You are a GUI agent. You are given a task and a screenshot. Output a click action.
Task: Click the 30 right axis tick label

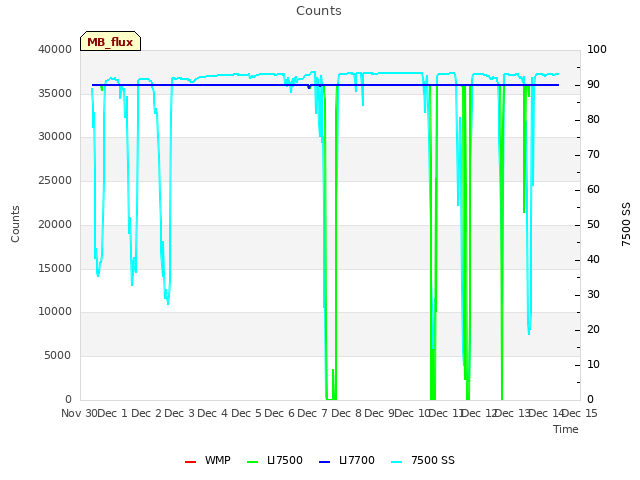point(593,295)
